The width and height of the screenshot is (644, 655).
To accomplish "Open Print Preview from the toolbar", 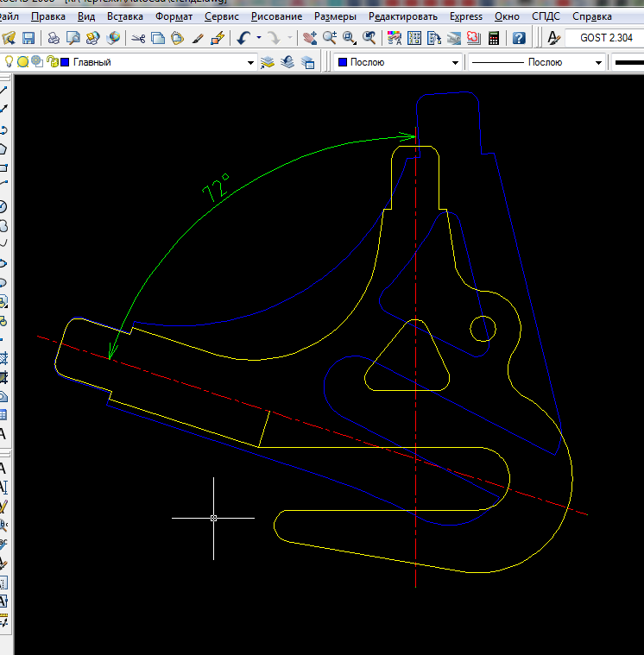I will pyautogui.click(x=73, y=38).
